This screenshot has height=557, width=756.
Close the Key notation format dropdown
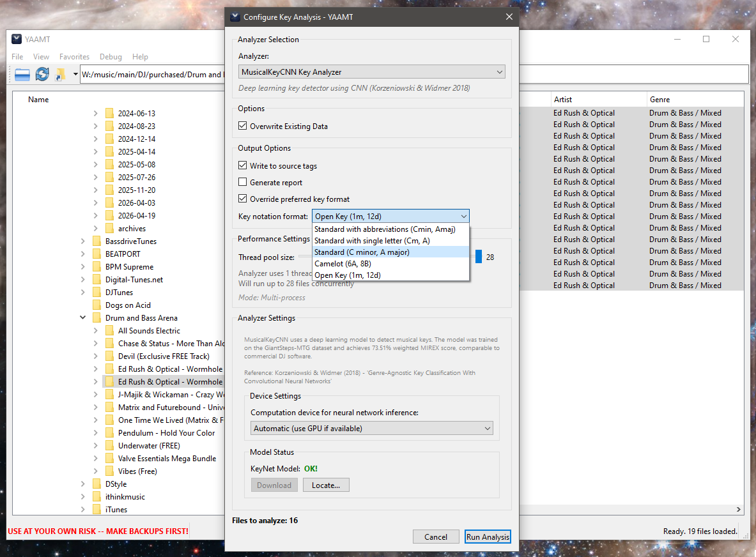(390, 217)
